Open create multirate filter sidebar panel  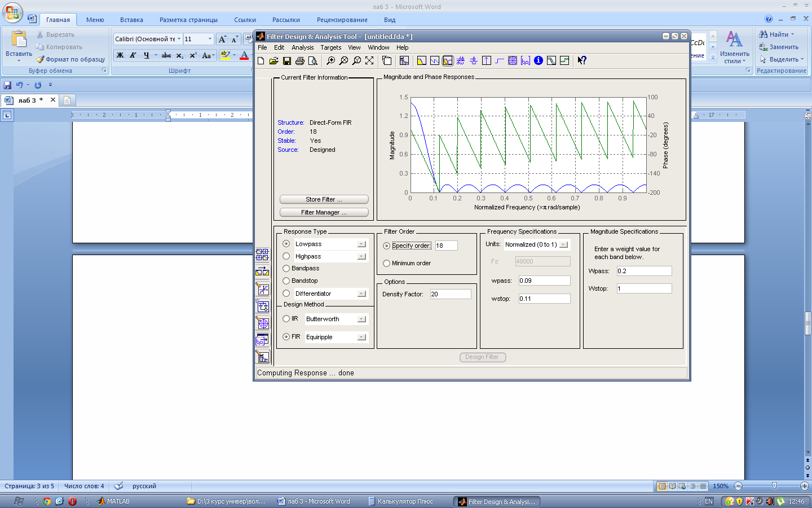pyautogui.click(x=263, y=255)
